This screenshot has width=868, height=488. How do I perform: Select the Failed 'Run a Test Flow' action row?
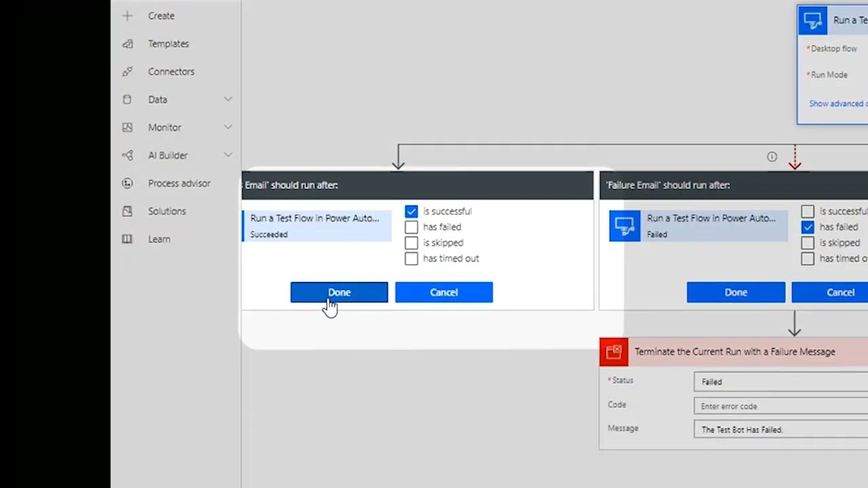[698, 226]
